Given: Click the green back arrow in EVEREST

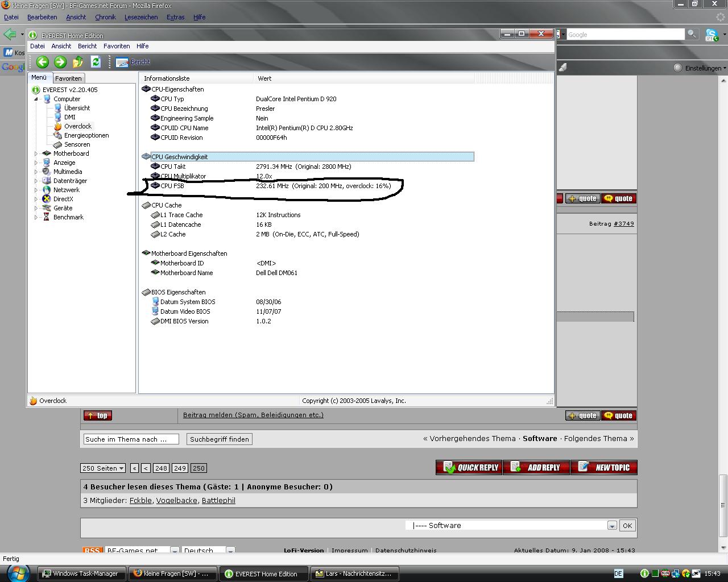Looking at the screenshot, I should [x=42, y=62].
